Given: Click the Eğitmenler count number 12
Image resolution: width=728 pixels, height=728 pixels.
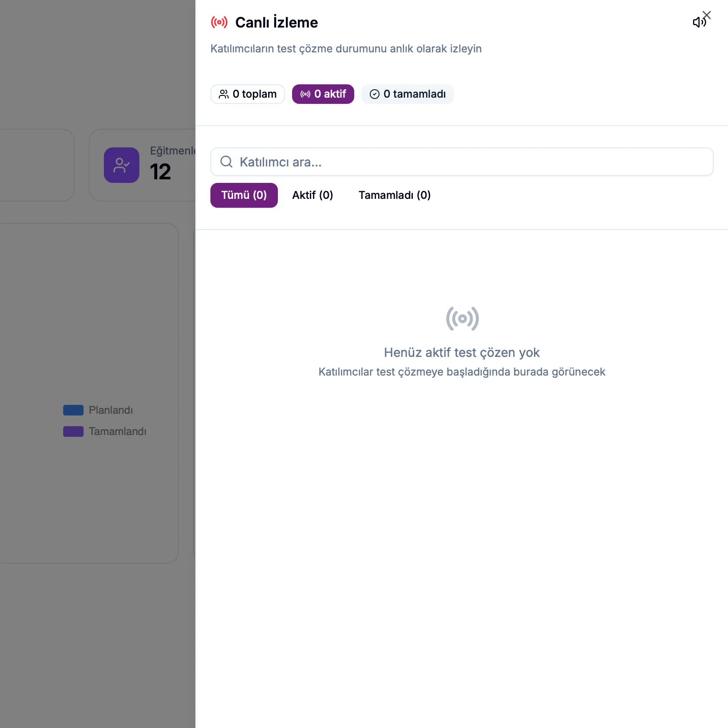Looking at the screenshot, I should coord(160,172).
